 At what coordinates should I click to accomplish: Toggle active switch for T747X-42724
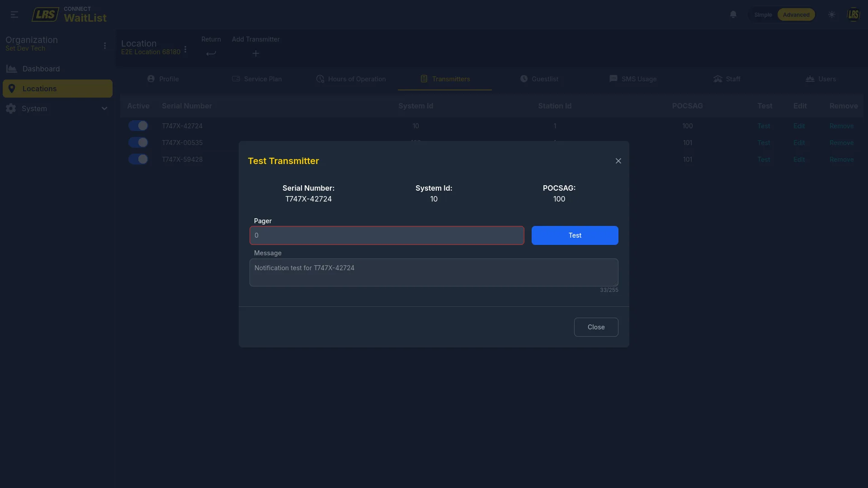[138, 126]
